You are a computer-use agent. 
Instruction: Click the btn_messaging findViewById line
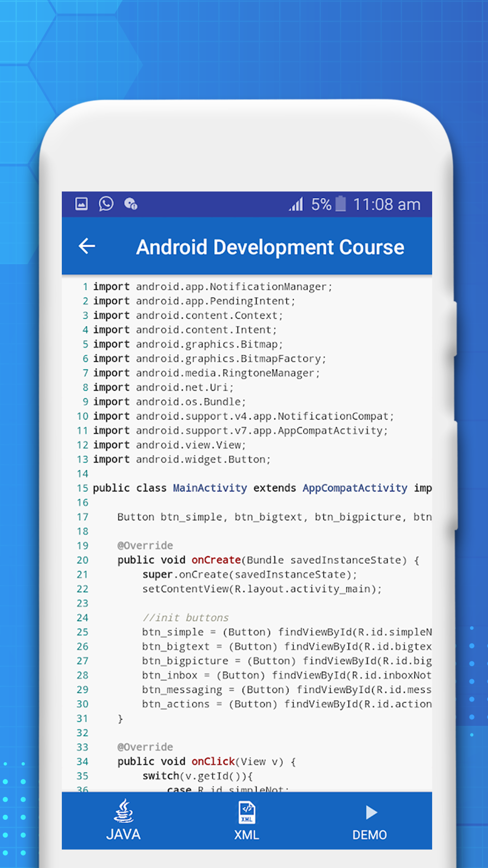(287, 690)
